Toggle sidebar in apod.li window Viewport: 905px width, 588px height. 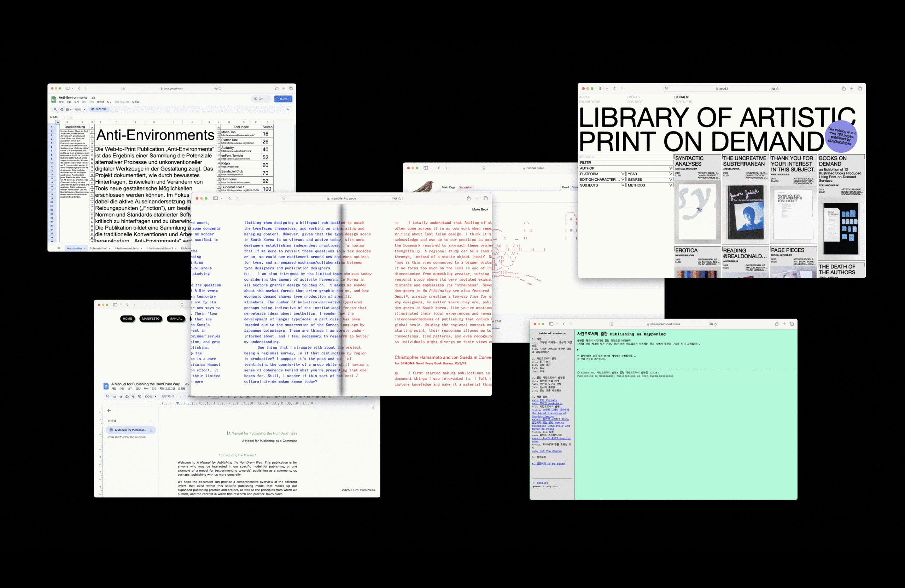[x=601, y=88]
